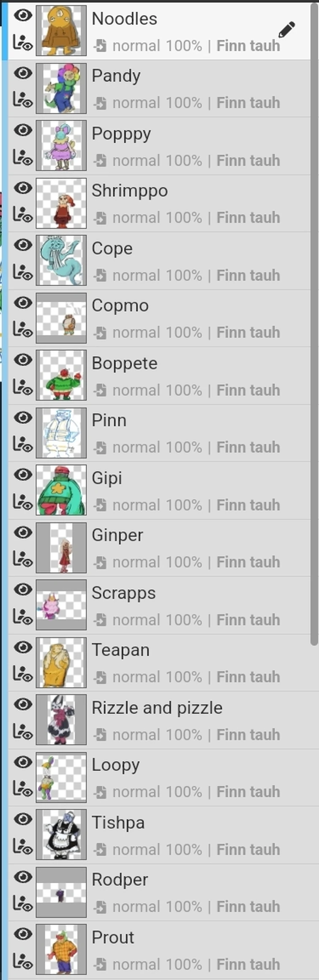
Task: Click the lock-visibility icon on Prout layer
Action: point(23,962)
